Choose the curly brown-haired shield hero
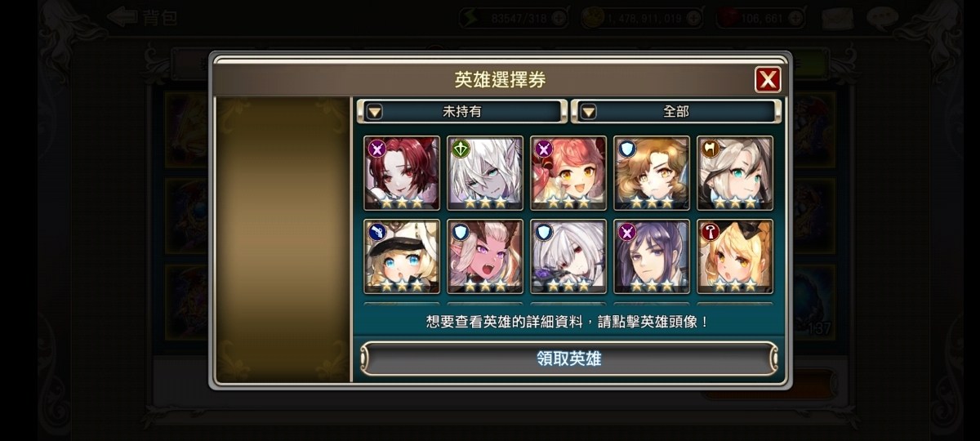The width and height of the screenshot is (980, 441). click(652, 173)
